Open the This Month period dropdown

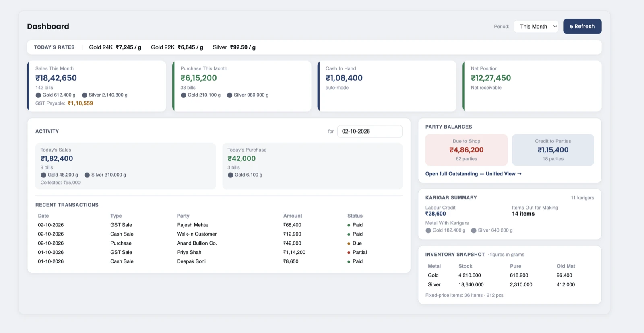click(x=536, y=26)
